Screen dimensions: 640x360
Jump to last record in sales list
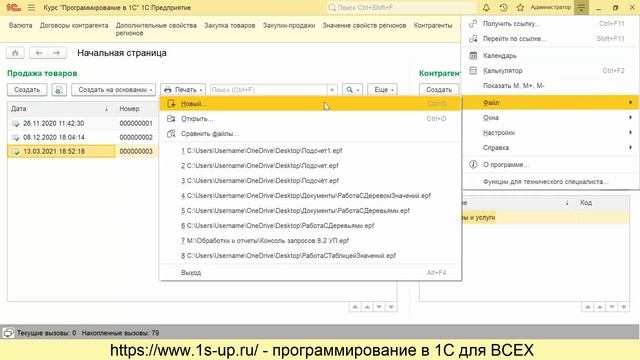391,307
